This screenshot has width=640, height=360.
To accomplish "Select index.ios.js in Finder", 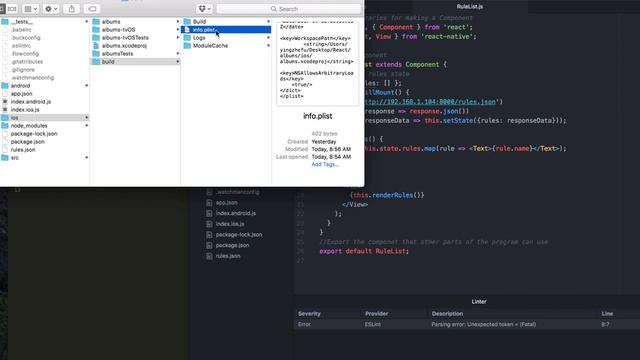I will coord(25,110).
